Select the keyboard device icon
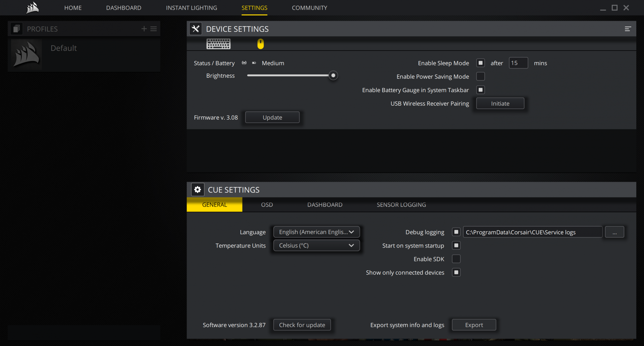This screenshot has height=346, width=644. (x=218, y=44)
